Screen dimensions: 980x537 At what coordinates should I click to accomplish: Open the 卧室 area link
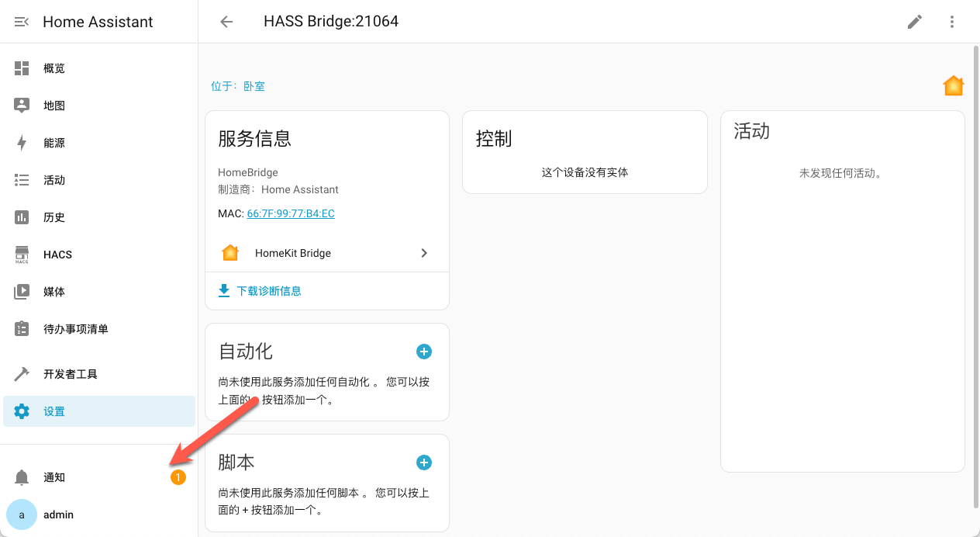point(254,85)
